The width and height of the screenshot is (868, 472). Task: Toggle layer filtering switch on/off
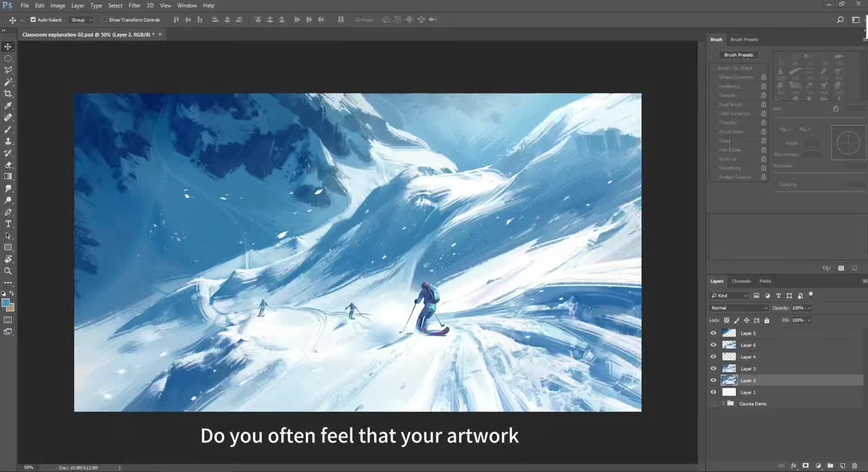point(811,295)
